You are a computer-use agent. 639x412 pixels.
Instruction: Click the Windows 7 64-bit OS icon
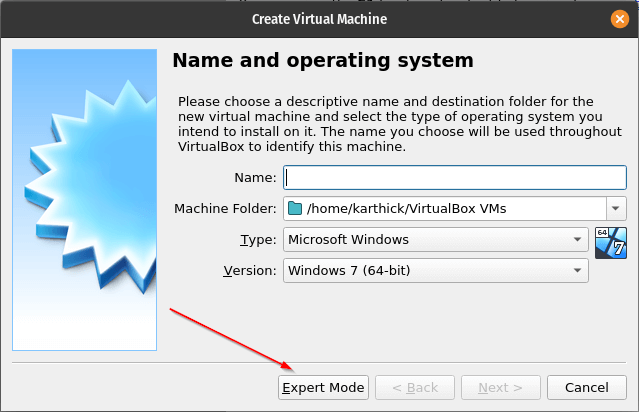pos(610,243)
